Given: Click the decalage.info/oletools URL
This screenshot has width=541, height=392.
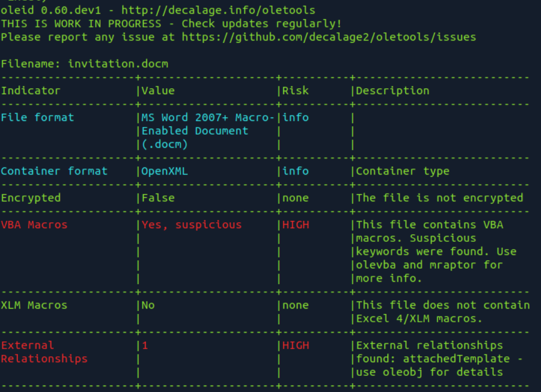Looking at the screenshot, I should [218, 10].
